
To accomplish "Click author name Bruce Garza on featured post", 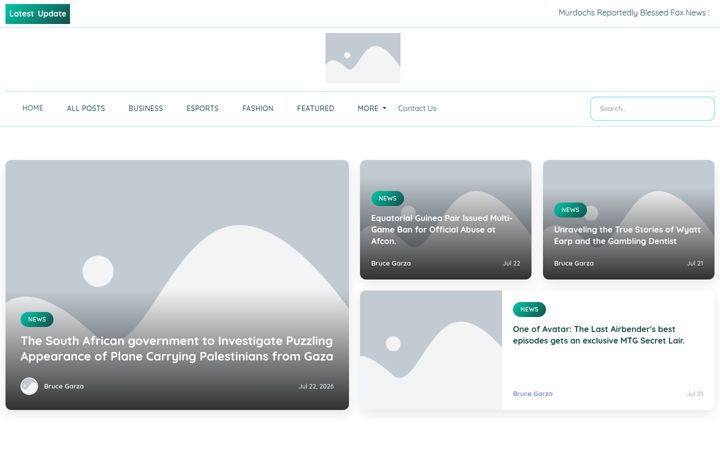I will pos(64,386).
